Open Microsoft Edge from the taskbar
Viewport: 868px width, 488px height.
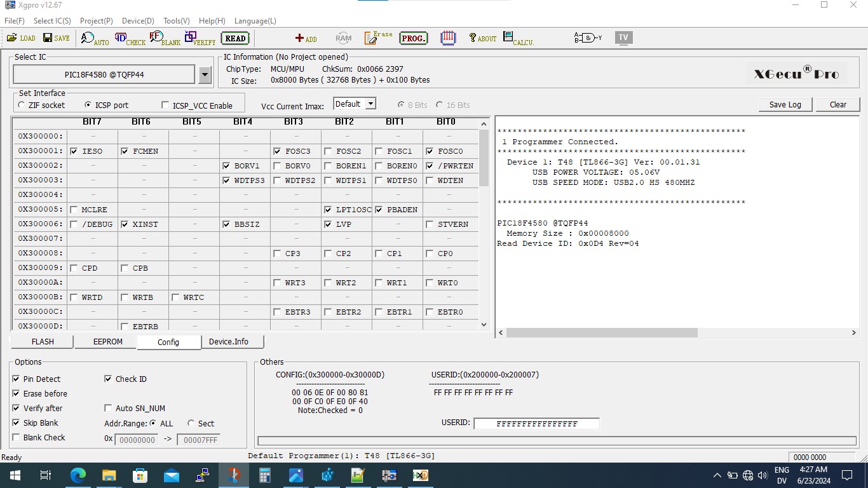(x=78, y=475)
